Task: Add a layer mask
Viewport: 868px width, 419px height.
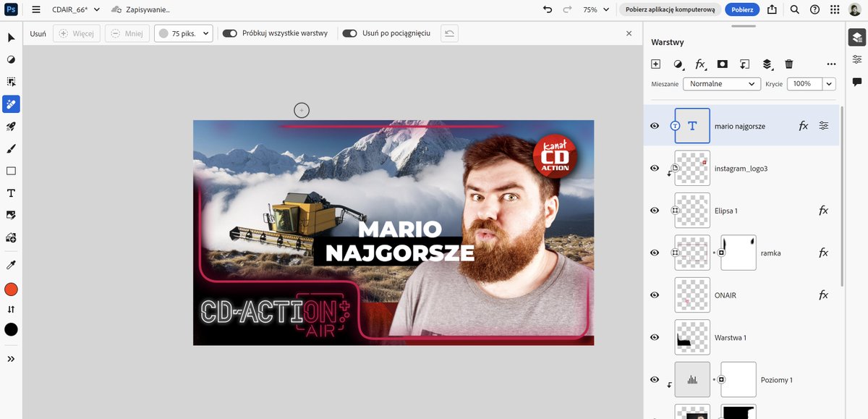Action: [x=722, y=64]
